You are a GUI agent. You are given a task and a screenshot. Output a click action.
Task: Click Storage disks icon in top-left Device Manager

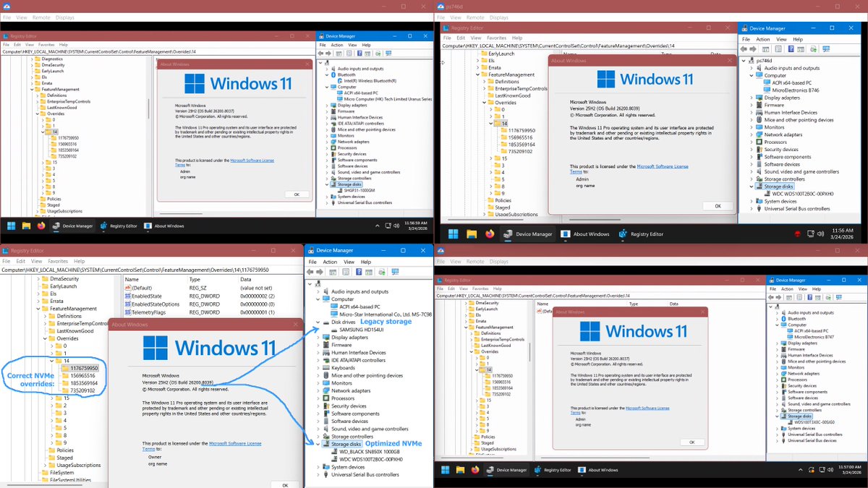(333, 184)
